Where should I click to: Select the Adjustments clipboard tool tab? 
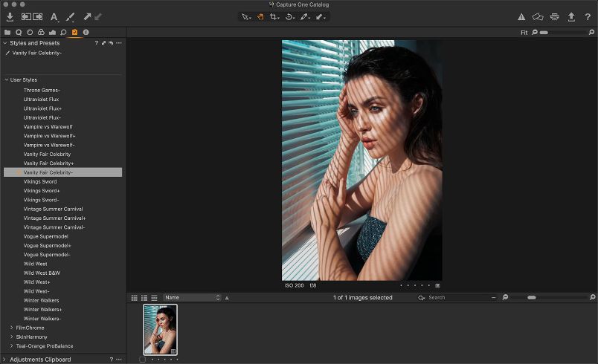(x=74, y=33)
